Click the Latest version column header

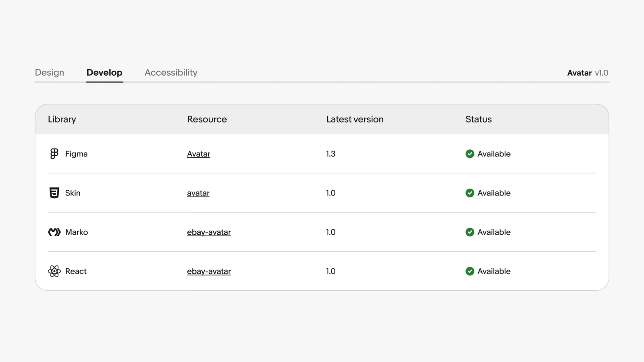point(355,119)
